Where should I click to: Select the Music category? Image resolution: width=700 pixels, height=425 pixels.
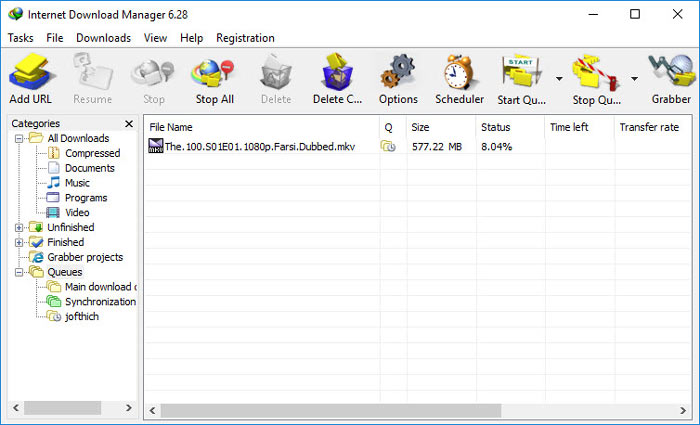[x=77, y=183]
